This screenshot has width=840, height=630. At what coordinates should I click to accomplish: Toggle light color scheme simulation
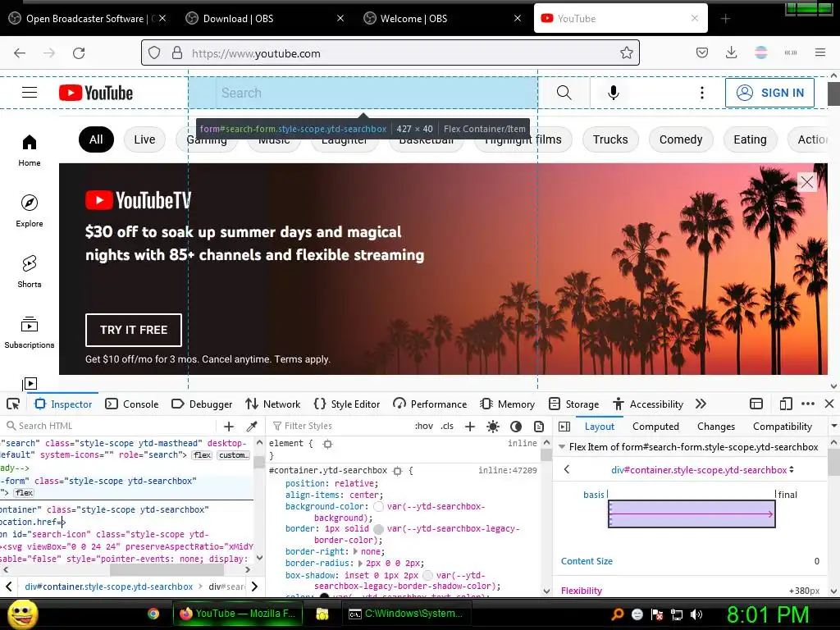pos(493,427)
